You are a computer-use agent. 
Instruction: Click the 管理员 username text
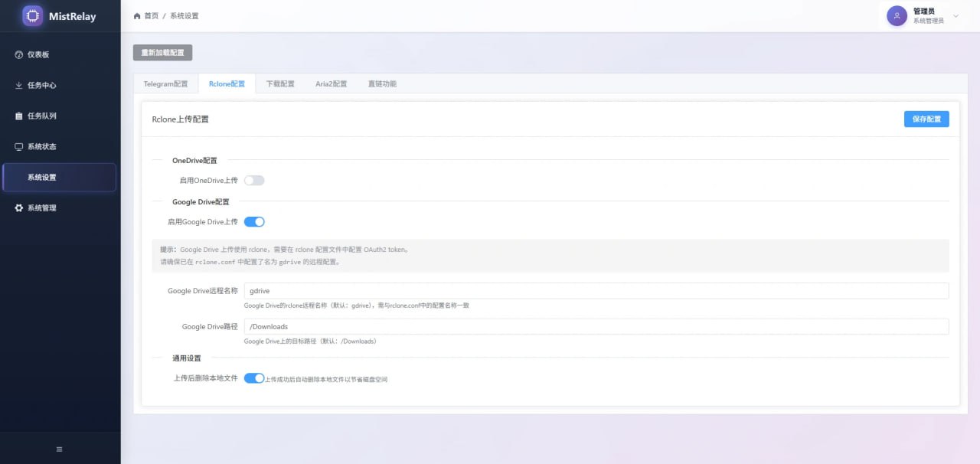pyautogui.click(x=924, y=11)
